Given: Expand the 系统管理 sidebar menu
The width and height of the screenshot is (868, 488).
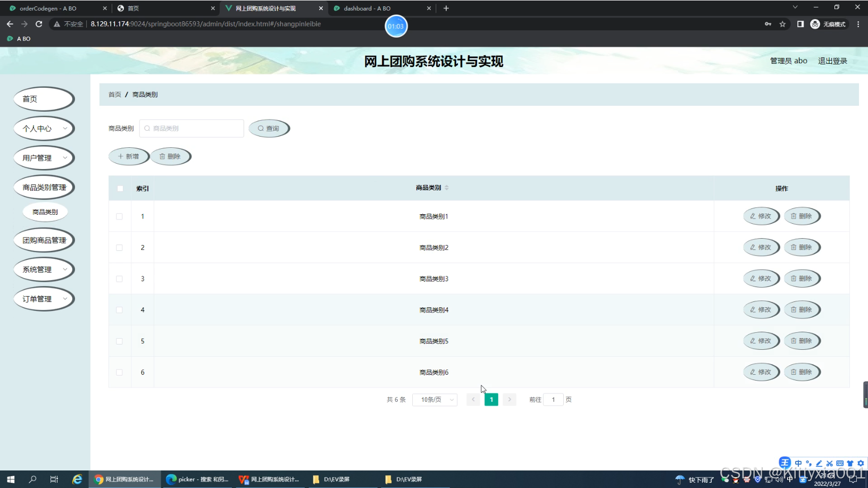Looking at the screenshot, I should tap(44, 270).
